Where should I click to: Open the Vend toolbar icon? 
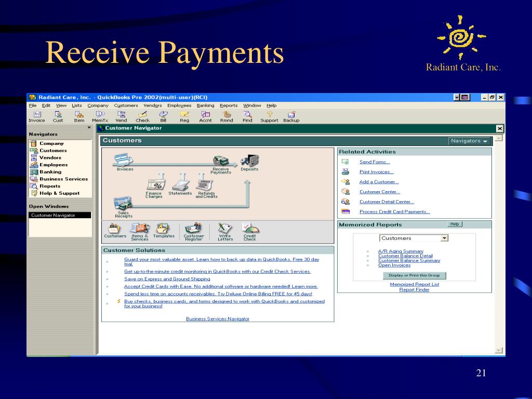[x=121, y=117]
